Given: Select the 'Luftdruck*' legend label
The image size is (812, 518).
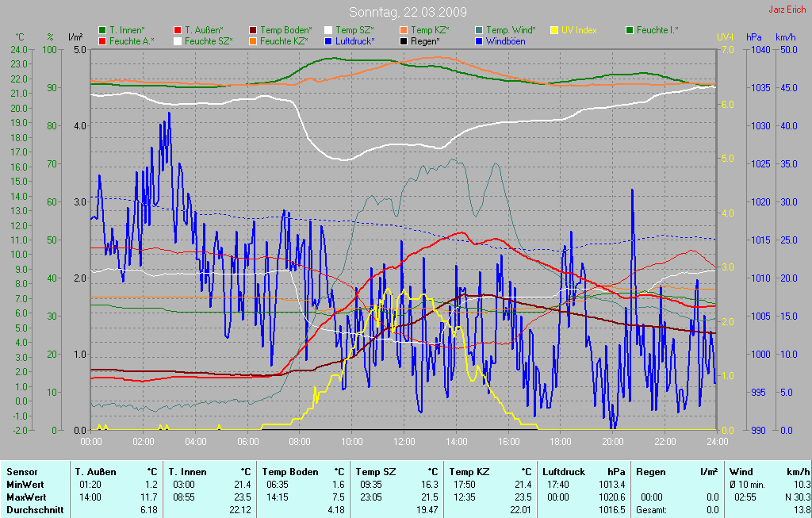Looking at the screenshot, I should (355, 41).
